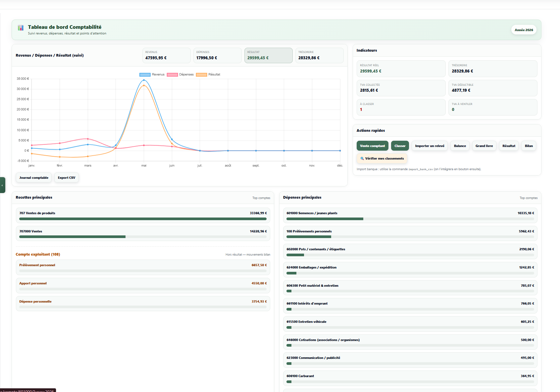Click the Revenus data point for juin
Screen dimensions: 560x392
tap(172, 139)
